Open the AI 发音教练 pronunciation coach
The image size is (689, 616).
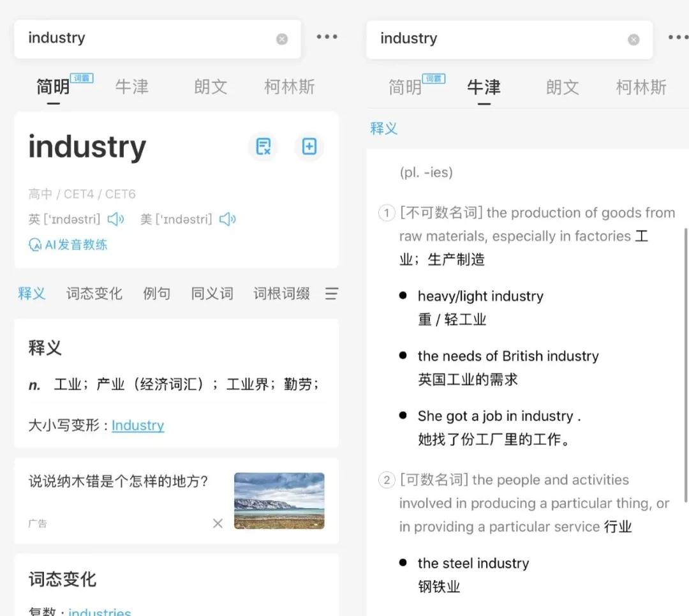(68, 244)
